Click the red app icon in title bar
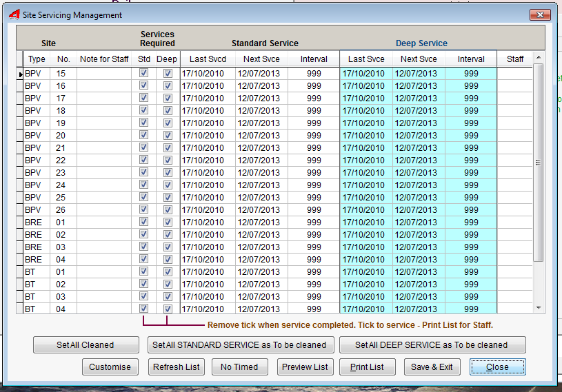This screenshot has height=392, width=562. coord(14,14)
